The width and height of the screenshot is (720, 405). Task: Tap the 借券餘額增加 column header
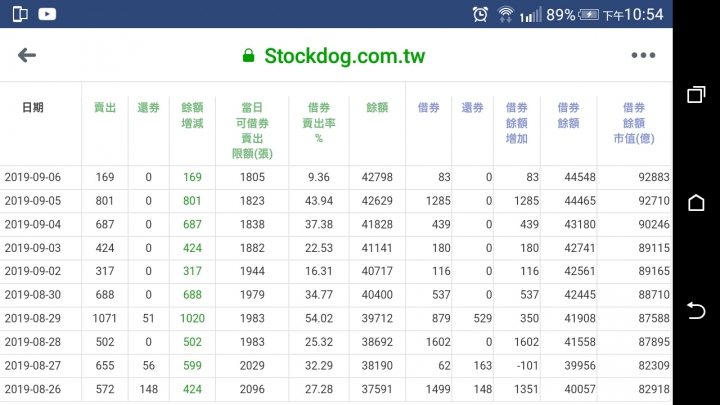point(517,123)
